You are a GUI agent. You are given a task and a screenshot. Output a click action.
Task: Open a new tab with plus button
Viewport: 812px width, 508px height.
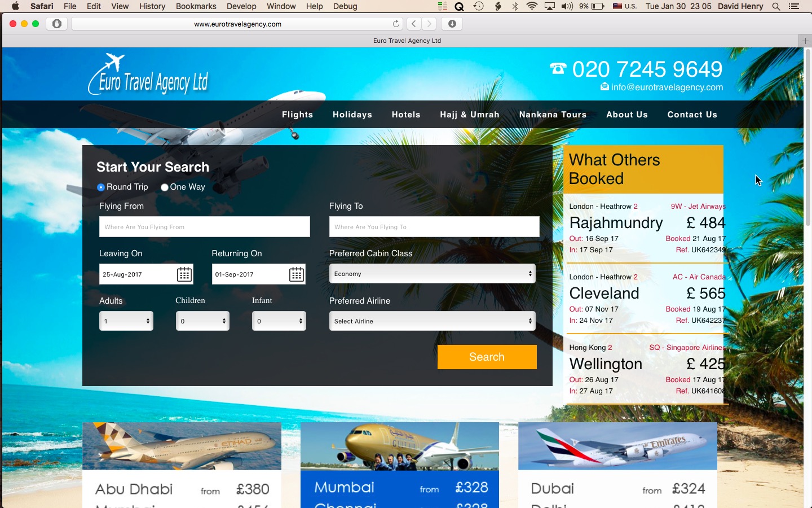tap(805, 41)
